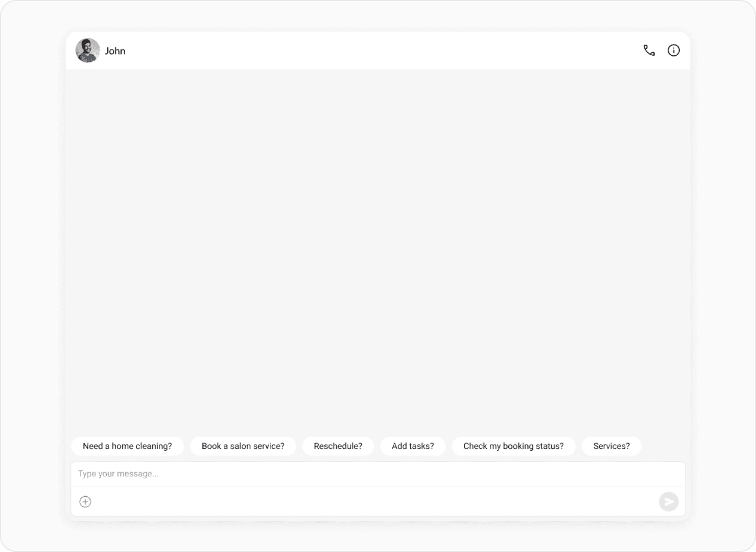Image resolution: width=756 pixels, height=552 pixels.
Task: Focus the 'Type your message...' field
Action: [x=378, y=474]
